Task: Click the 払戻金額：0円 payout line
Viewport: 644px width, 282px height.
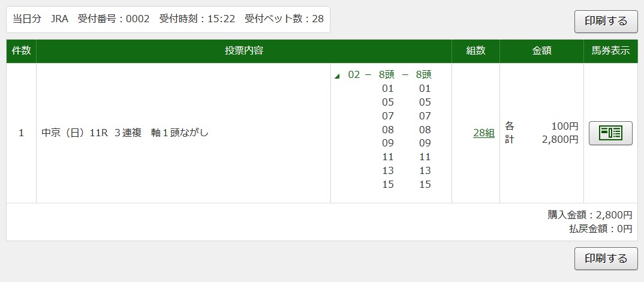Action: tap(600, 229)
